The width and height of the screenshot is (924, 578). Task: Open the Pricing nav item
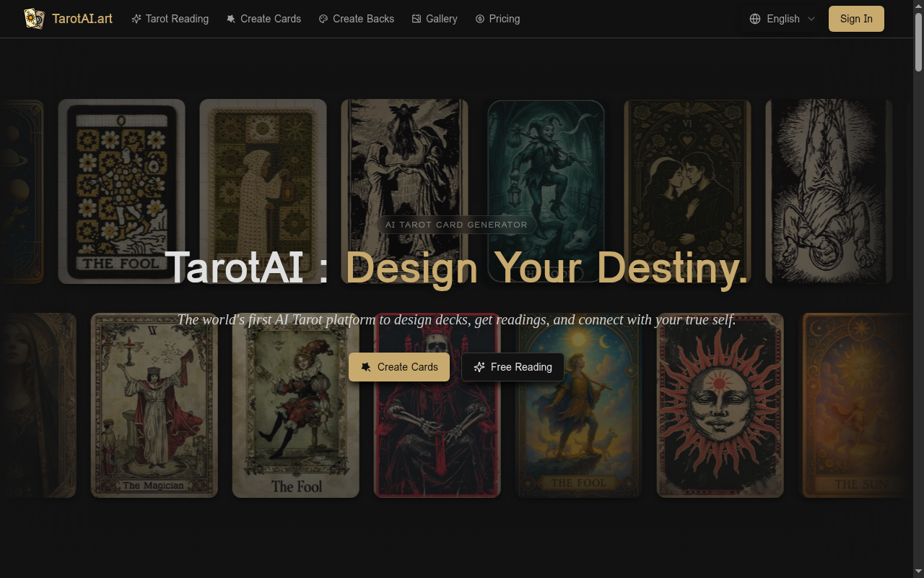(x=497, y=19)
